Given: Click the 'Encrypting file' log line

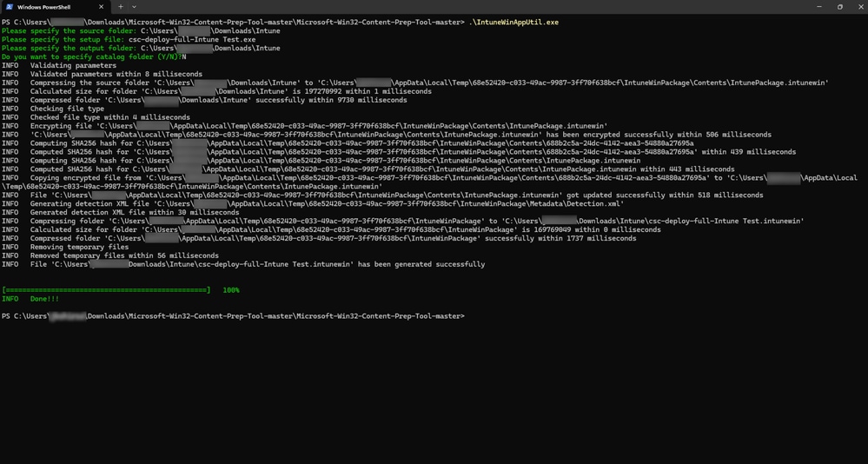Looking at the screenshot, I should click(x=304, y=126).
